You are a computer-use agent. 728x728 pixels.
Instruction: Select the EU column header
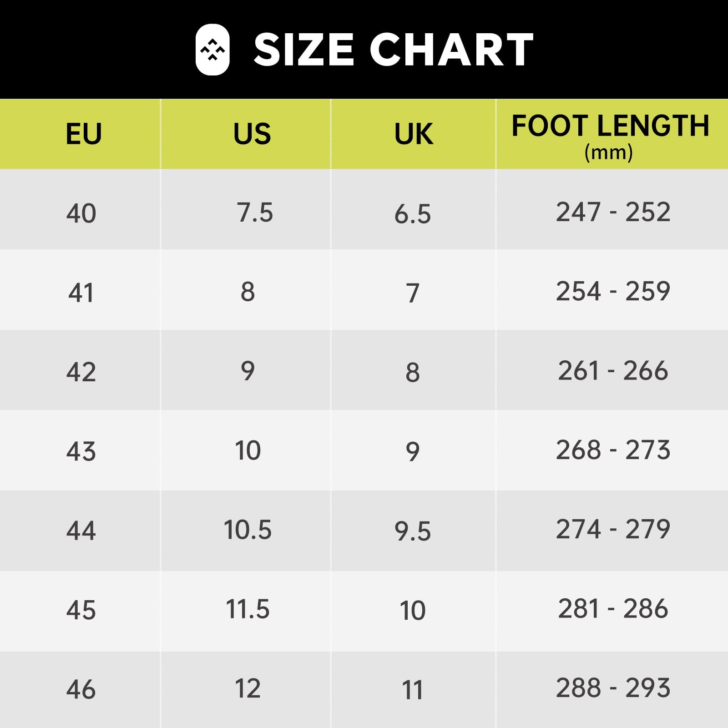(x=84, y=134)
